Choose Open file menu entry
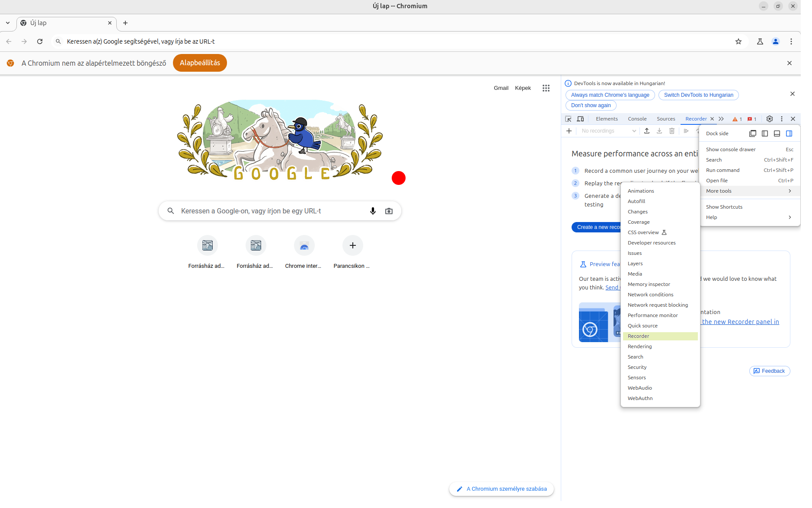The width and height of the screenshot is (812, 508). coord(750,181)
